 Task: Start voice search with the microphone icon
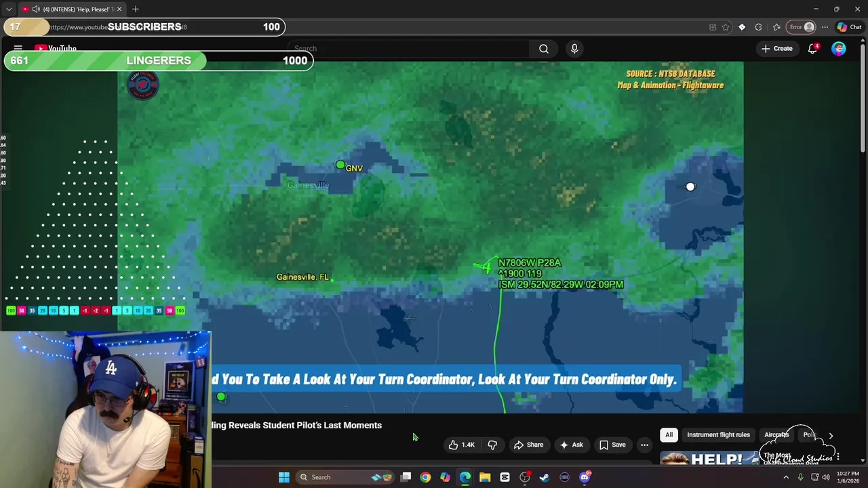point(574,48)
